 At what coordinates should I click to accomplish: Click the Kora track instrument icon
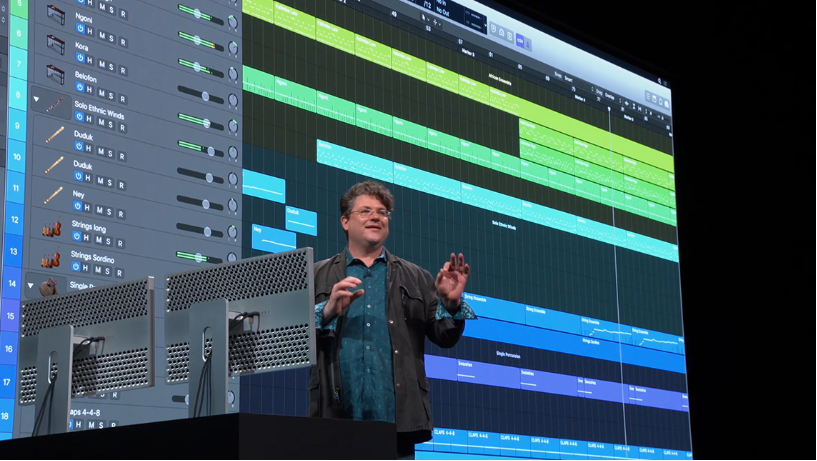[55, 44]
